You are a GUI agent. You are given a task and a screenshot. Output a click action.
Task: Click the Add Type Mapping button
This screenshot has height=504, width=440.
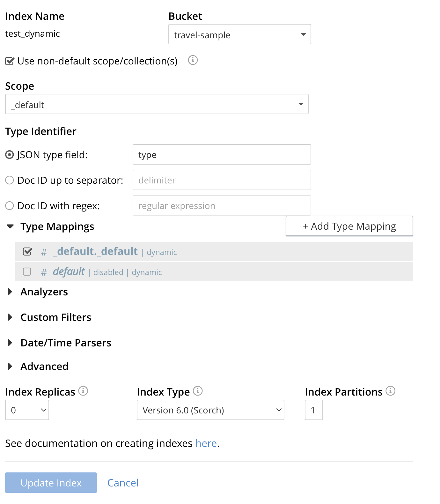pyautogui.click(x=349, y=226)
